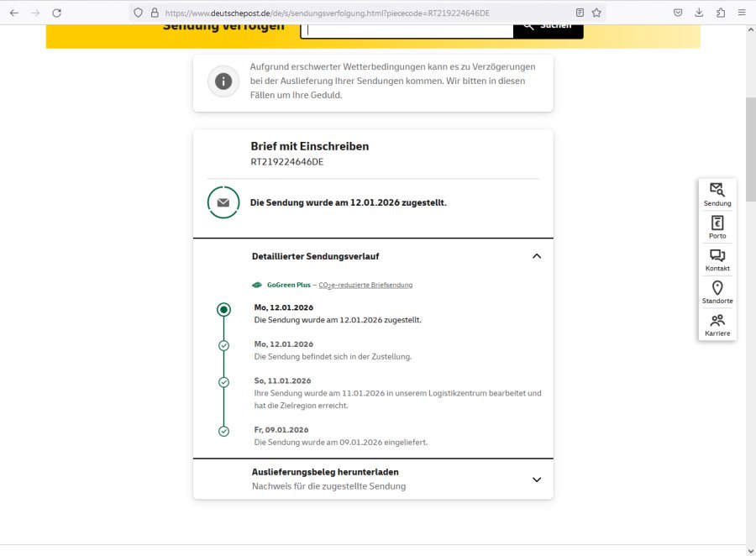Viewport: 756px width, 556px height.
Task: Open the Standorte location pin icon
Action: (717, 292)
